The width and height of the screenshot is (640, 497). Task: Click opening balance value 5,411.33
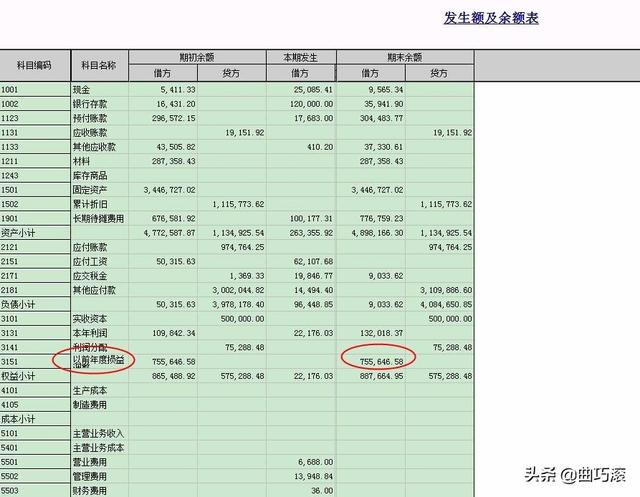[178, 90]
